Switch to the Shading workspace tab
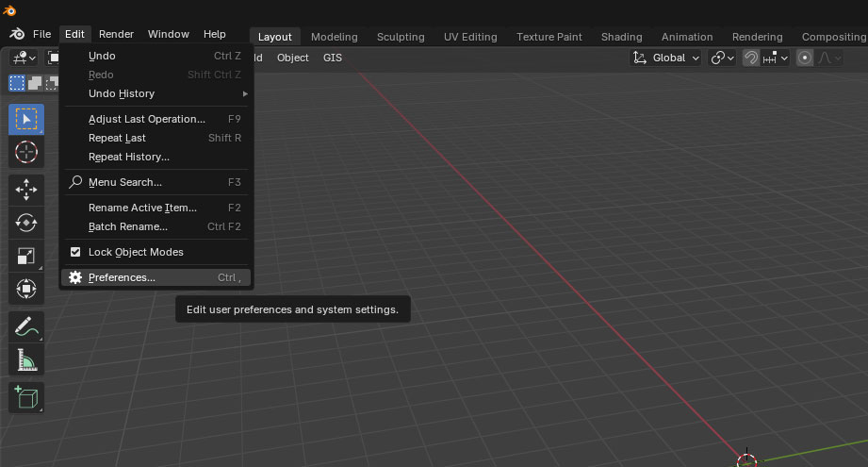This screenshot has width=868, height=467. 621,37
